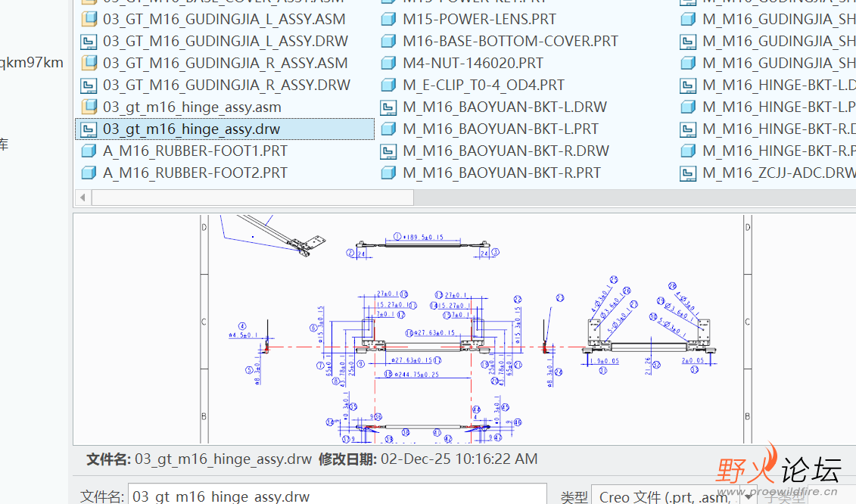The width and height of the screenshot is (856, 504).
Task: Click the part icon beside M_M16_BAOYUAN-BKT-R.PRT
Action: (x=388, y=173)
